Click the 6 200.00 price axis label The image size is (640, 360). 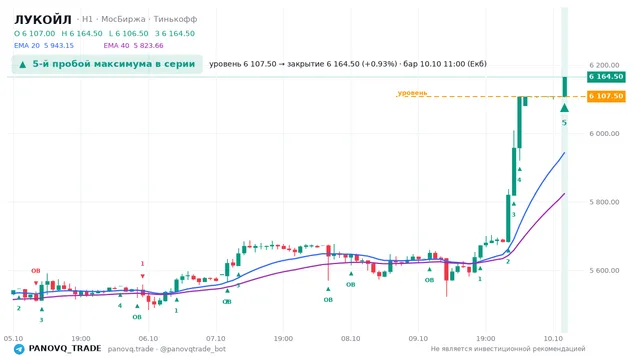tap(604, 65)
